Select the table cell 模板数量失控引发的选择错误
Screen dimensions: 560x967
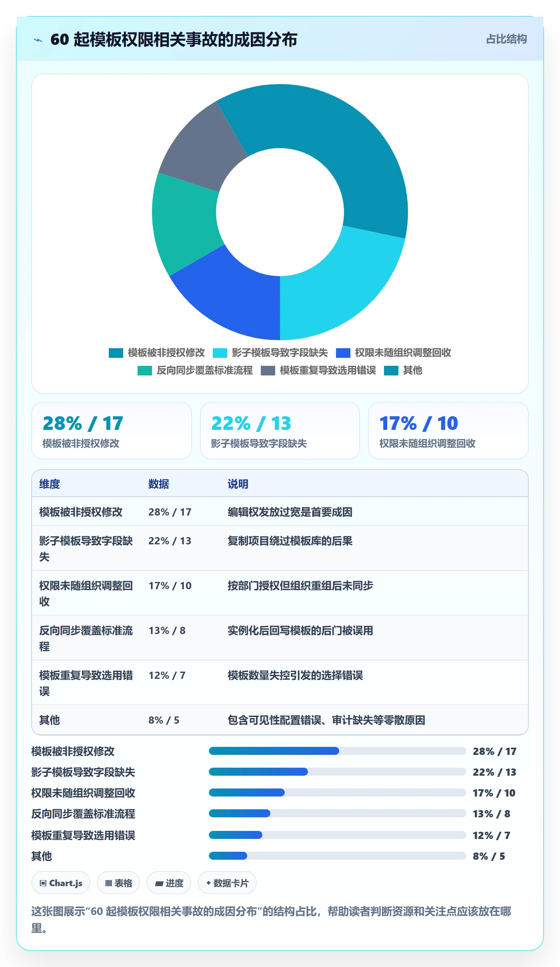(295, 675)
